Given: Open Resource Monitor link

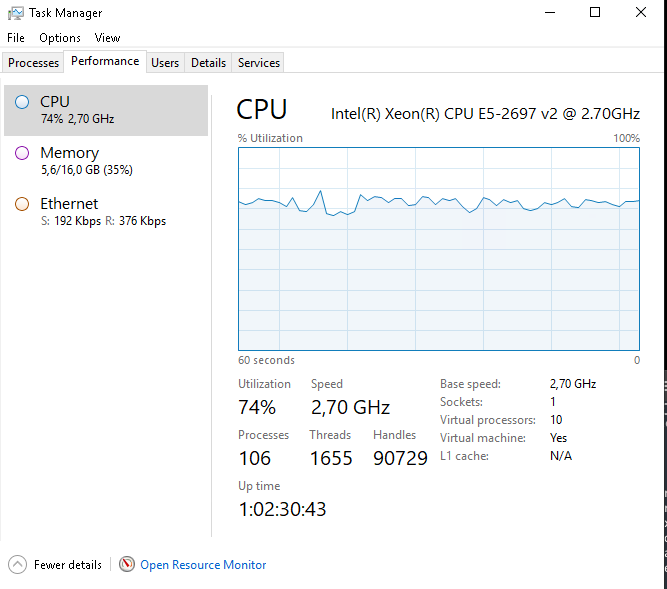Looking at the screenshot, I should click(203, 565).
